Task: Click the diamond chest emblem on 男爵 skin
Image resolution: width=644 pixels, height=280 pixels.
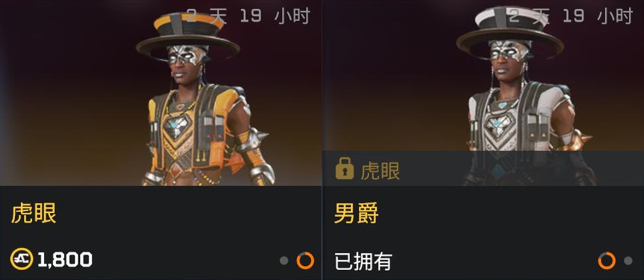Action: 500,126
